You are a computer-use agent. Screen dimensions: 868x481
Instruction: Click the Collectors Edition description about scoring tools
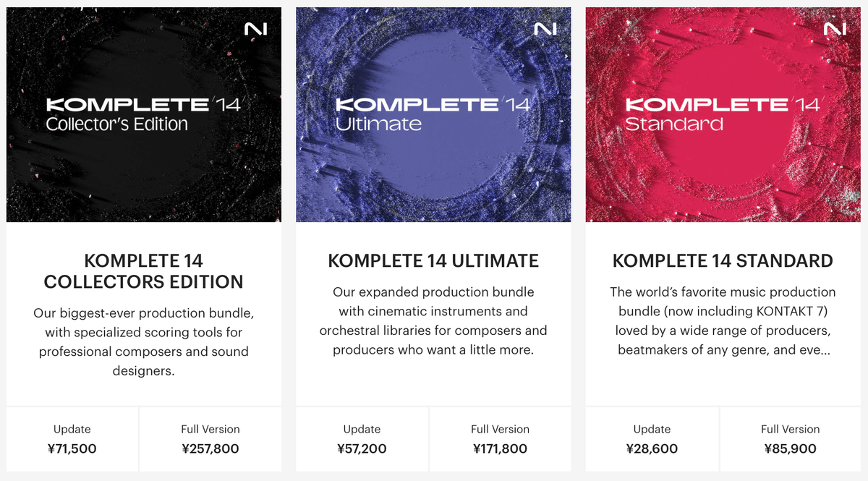[x=144, y=342]
